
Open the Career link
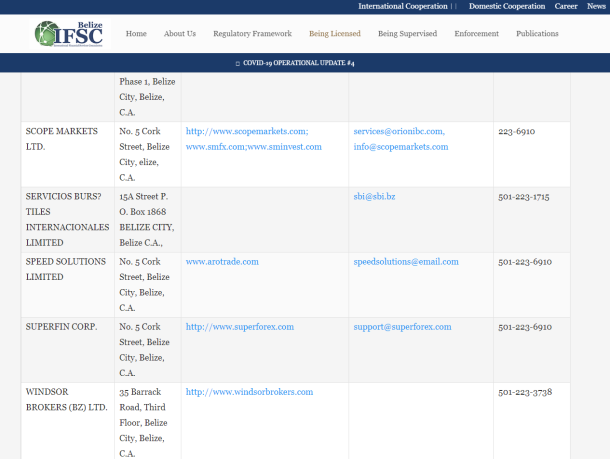coord(566,6)
